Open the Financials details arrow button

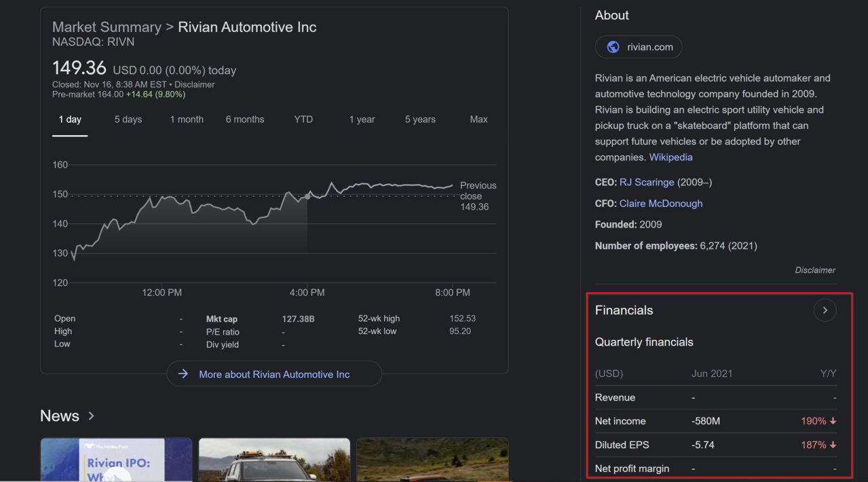tap(825, 310)
